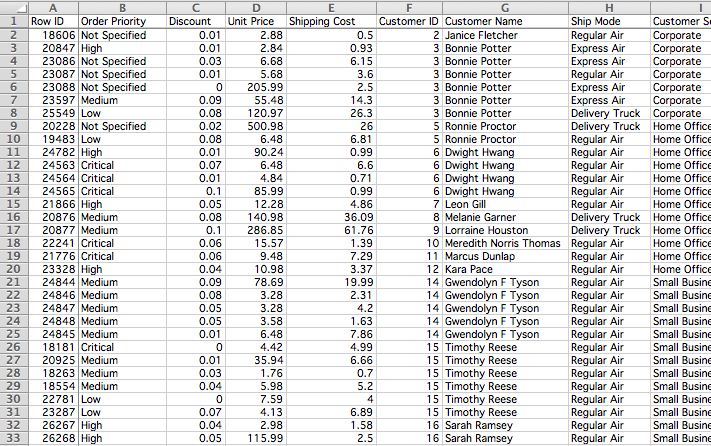The image size is (711, 446).
Task: Click the 'Ship Mode' header cell
Action: (609, 21)
